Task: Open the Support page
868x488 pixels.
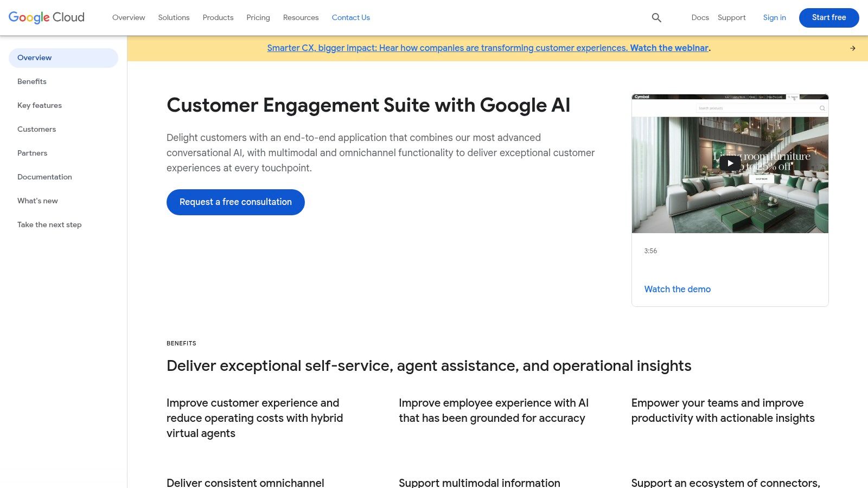Action: tap(731, 17)
